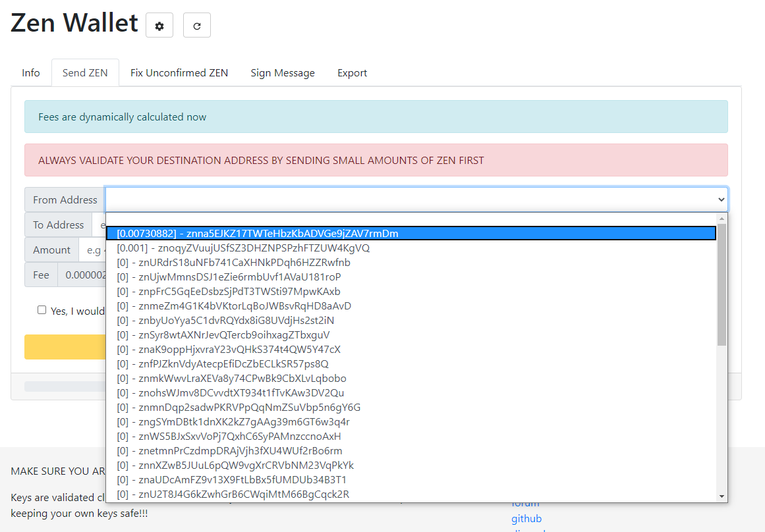Choose option znSyr8wtAXNrJevQTercb9oihxagZTbxguV
This screenshot has width=765, height=532.
[411, 335]
